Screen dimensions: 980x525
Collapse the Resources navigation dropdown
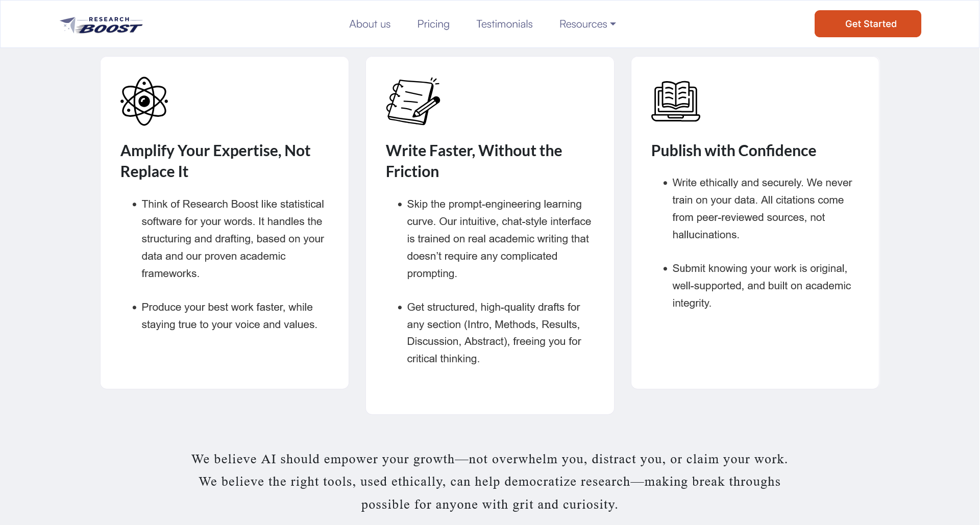tap(587, 24)
